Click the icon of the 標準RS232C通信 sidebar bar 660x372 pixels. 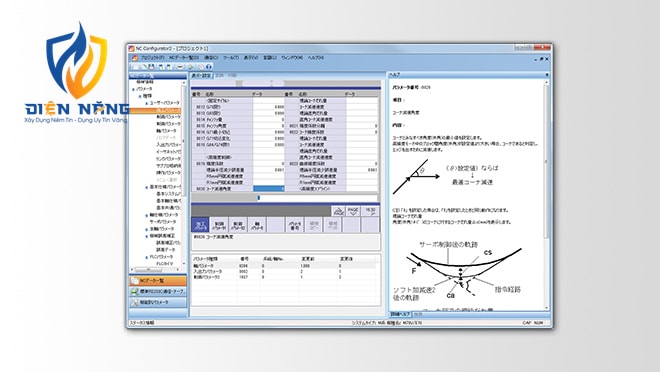[135, 291]
